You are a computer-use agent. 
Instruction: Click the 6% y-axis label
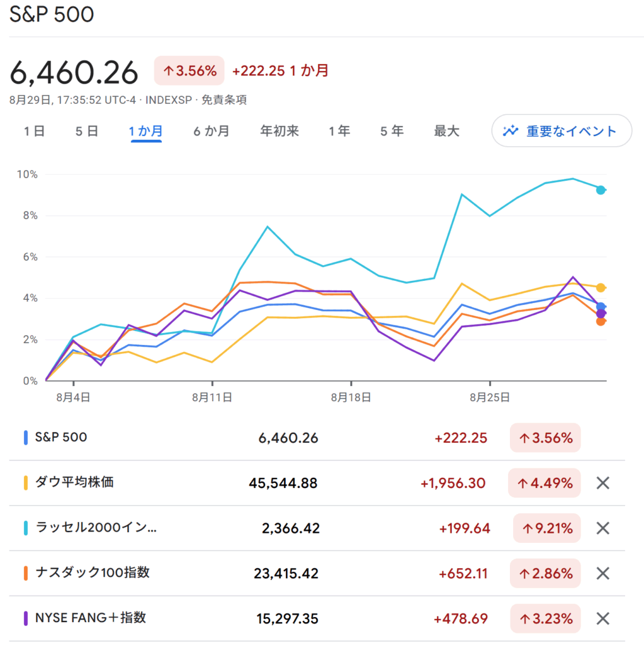(30, 257)
